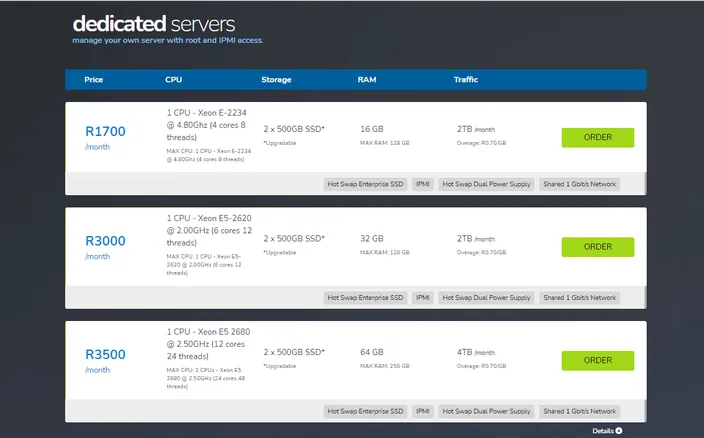The image size is (704, 438).
Task: Click Overage: R0.70/GB in R3000 row
Action: click(x=481, y=253)
